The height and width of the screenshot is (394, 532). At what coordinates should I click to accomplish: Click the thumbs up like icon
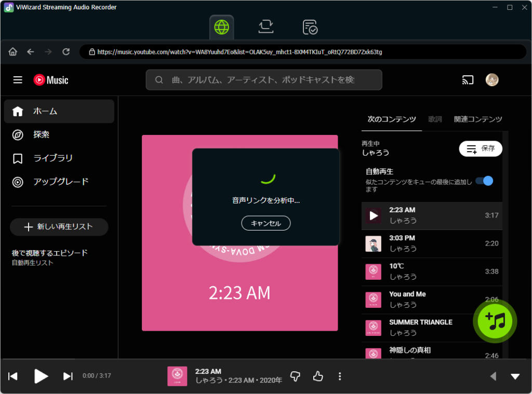[318, 376]
